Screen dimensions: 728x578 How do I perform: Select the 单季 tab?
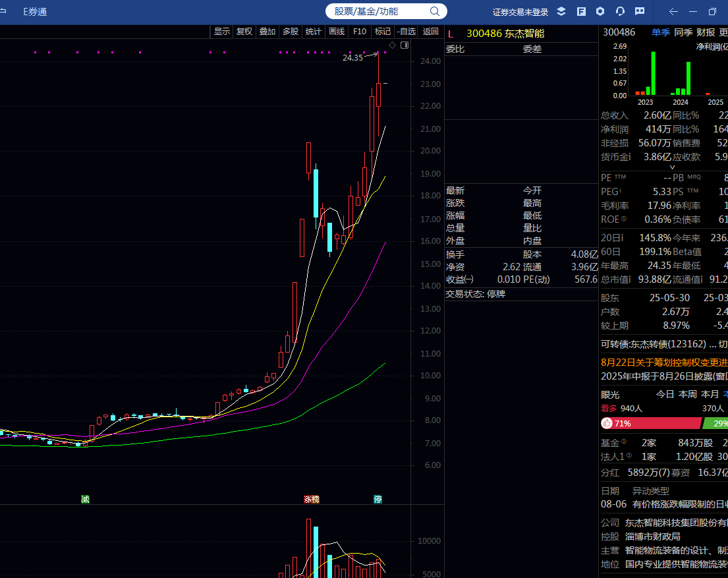[661, 32]
